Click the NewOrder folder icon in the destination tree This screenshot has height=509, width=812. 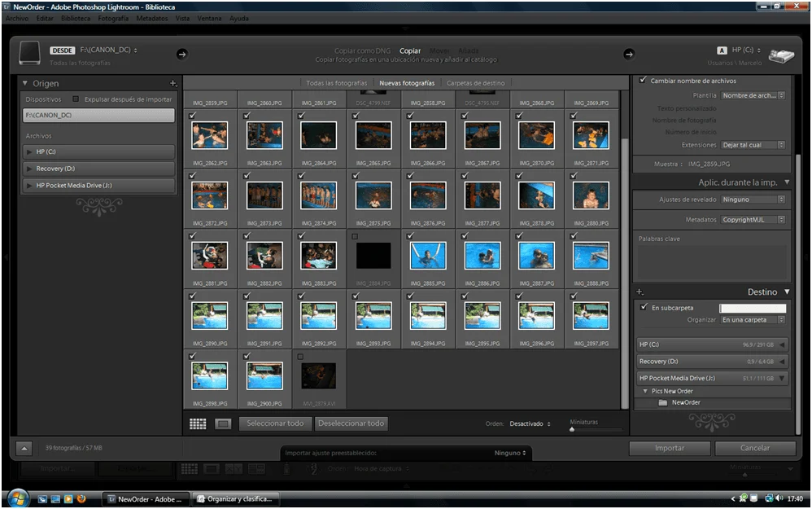pos(663,403)
